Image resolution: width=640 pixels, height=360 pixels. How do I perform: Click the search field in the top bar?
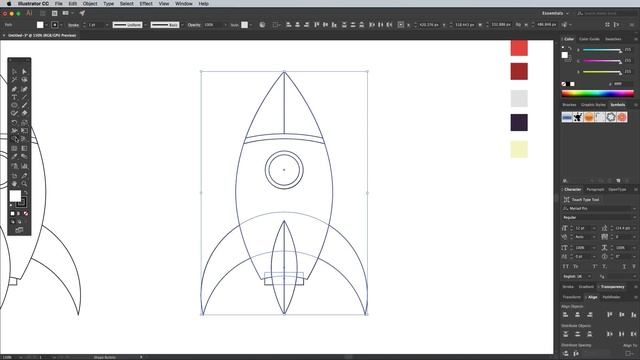607,13
